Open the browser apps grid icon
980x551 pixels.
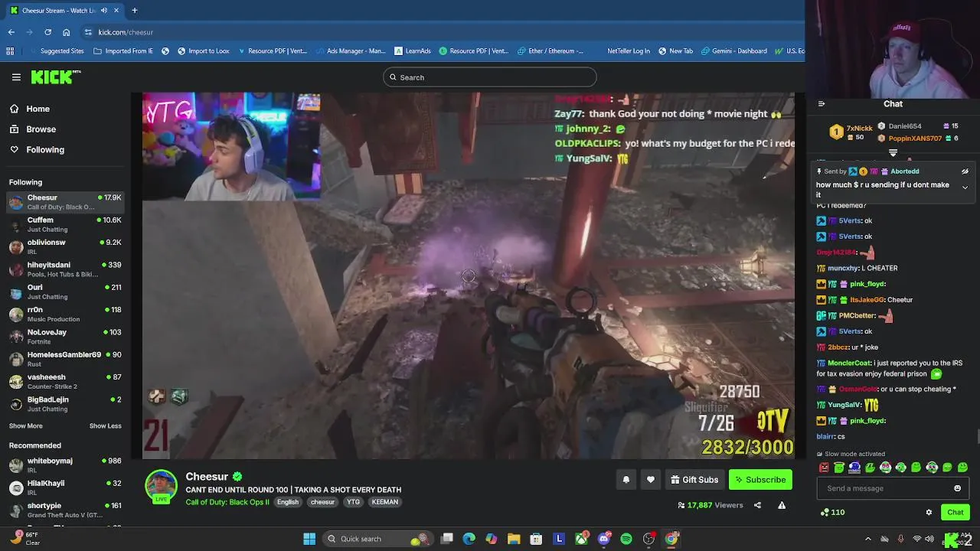tap(10, 51)
